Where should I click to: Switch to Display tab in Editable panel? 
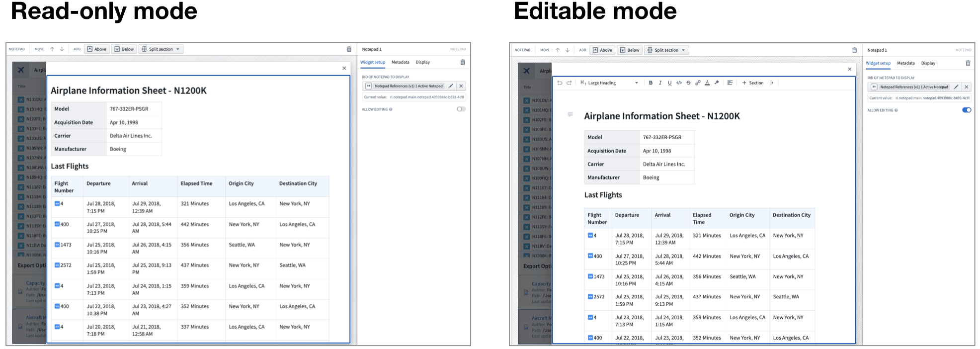(x=928, y=63)
